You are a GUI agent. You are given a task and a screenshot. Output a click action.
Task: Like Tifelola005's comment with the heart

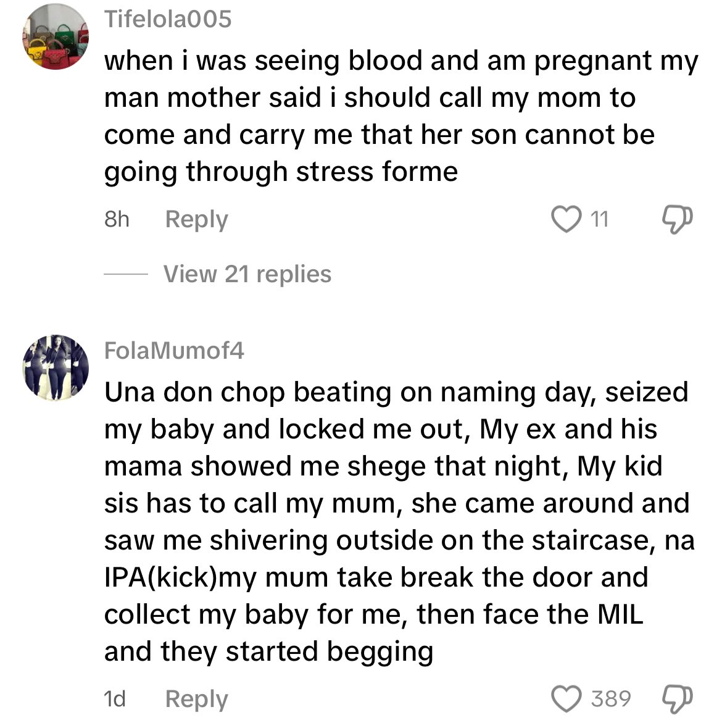pos(565,219)
